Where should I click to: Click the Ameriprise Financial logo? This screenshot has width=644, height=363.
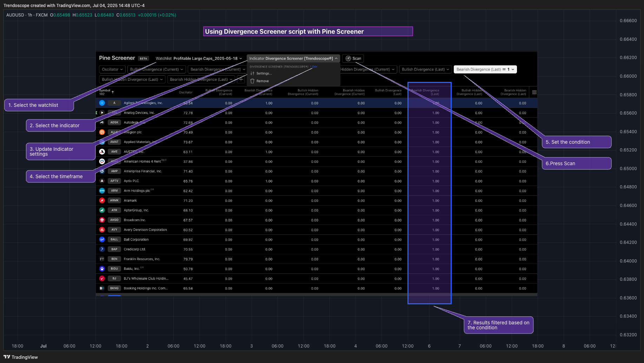[102, 171]
